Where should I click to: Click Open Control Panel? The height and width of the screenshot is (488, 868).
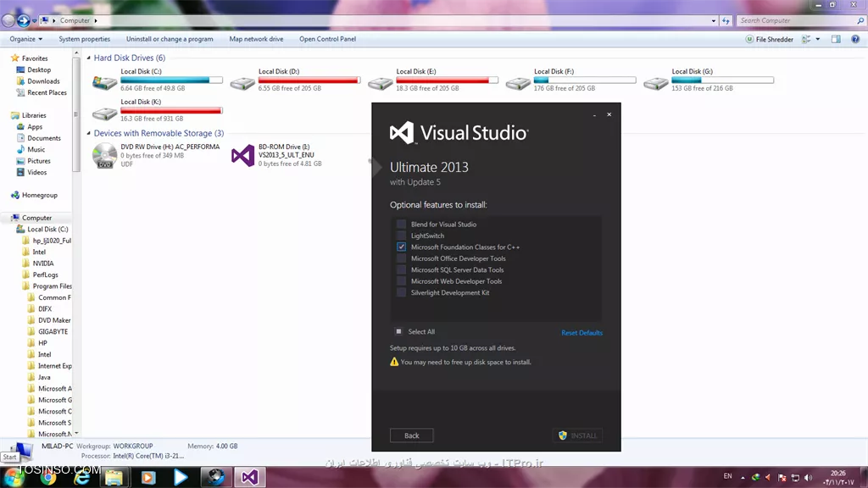328,39
